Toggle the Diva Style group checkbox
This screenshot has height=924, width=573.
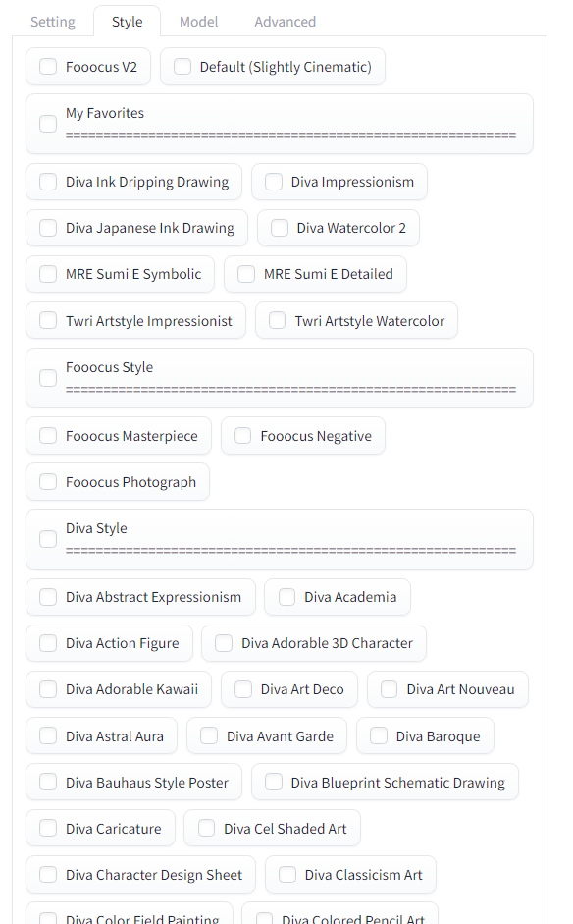(47, 539)
